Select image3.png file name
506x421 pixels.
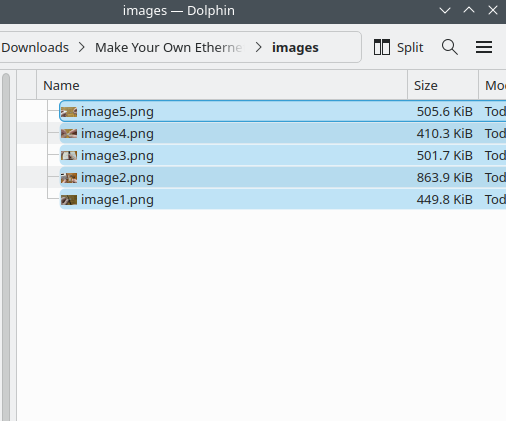coord(117,155)
